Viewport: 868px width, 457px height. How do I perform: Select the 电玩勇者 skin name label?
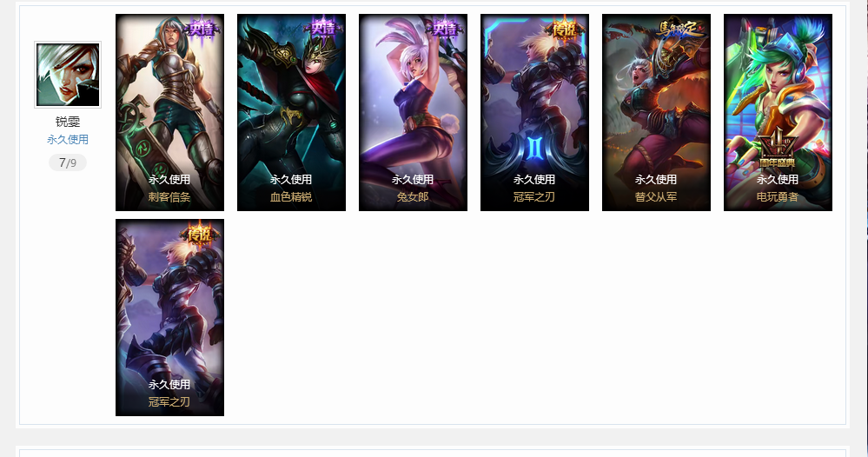point(778,197)
